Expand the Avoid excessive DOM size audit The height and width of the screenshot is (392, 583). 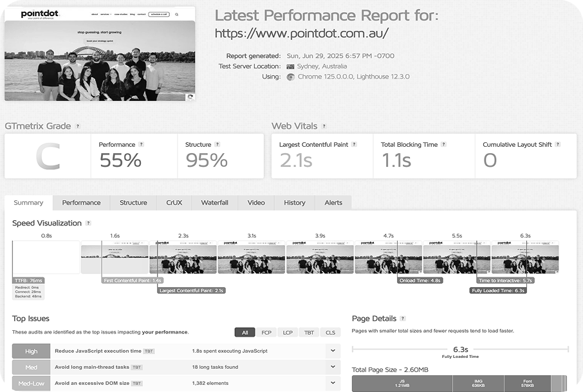click(x=332, y=384)
